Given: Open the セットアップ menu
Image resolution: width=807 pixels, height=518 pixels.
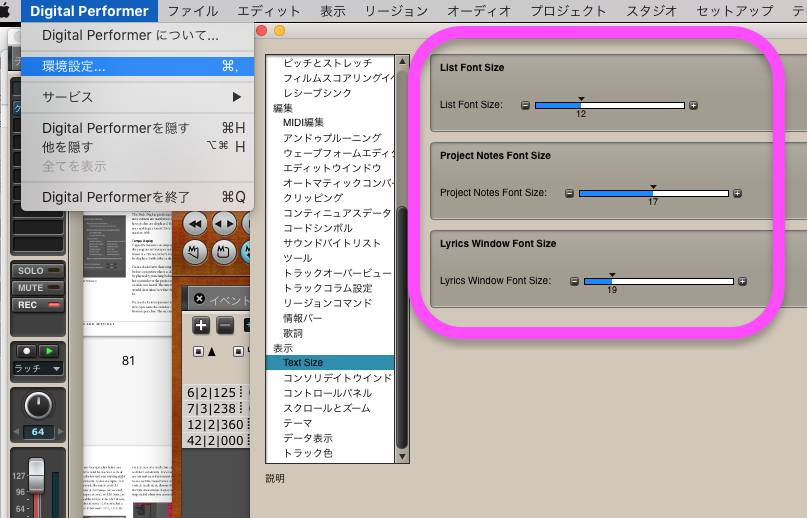Looking at the screenshot, I should point(734,11).
